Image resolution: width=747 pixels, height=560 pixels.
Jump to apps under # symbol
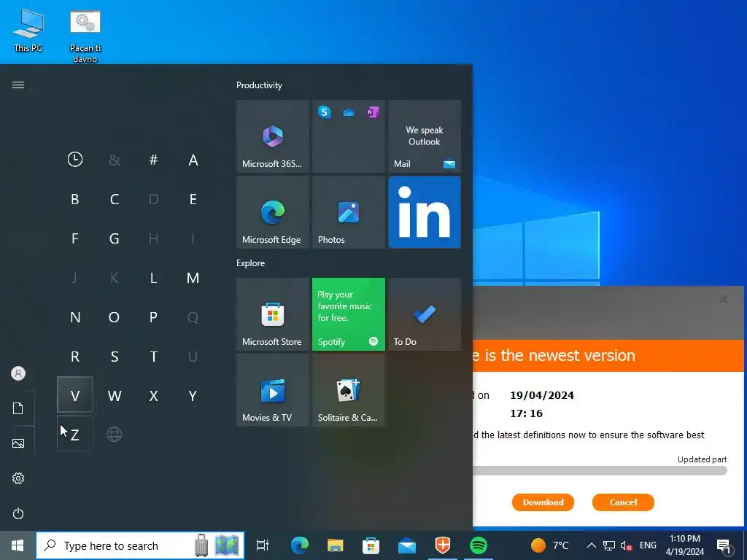[153, 160]
